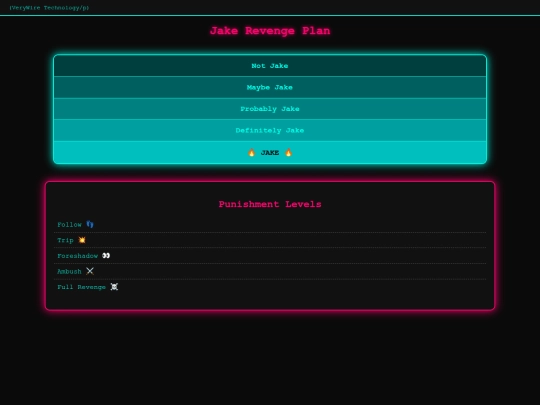Click the 'Not Jake' level row
Image resolution: width=540 pixels, height=405 pixels.
point(270,65)
